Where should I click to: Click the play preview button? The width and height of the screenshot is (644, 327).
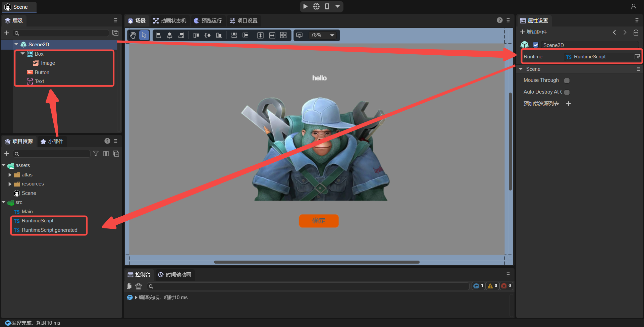pos(305,6)
